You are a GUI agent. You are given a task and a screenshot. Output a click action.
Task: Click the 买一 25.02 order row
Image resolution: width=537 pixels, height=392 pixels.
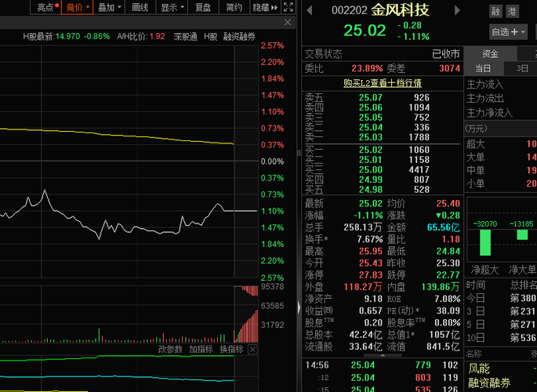point(383,150)
